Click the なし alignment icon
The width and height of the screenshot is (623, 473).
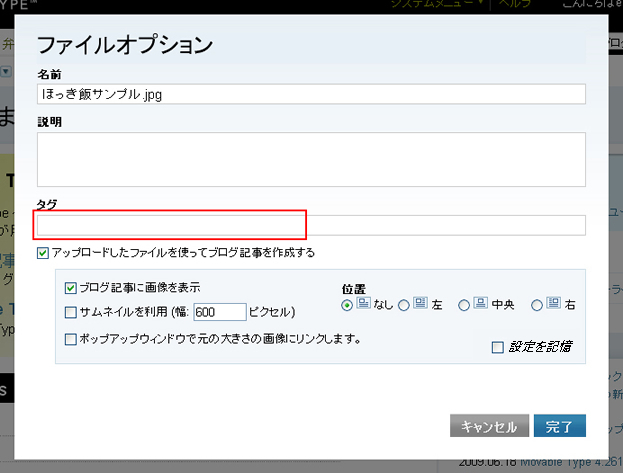pyautogui.click(x=363, y=304)
